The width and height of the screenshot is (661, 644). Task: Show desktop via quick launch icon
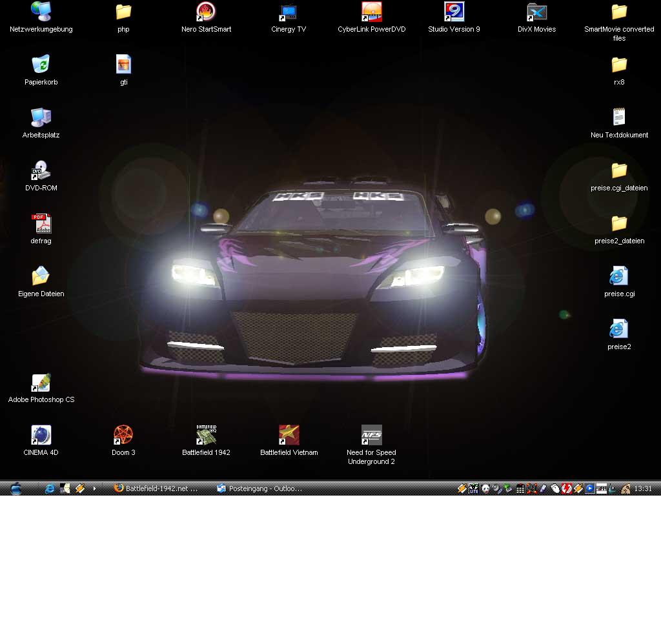[65, 488]
